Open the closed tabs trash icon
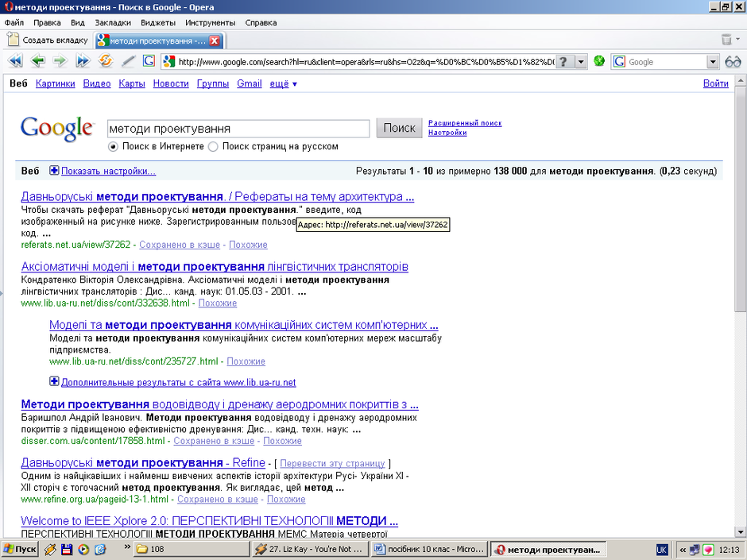 [726, 40]
